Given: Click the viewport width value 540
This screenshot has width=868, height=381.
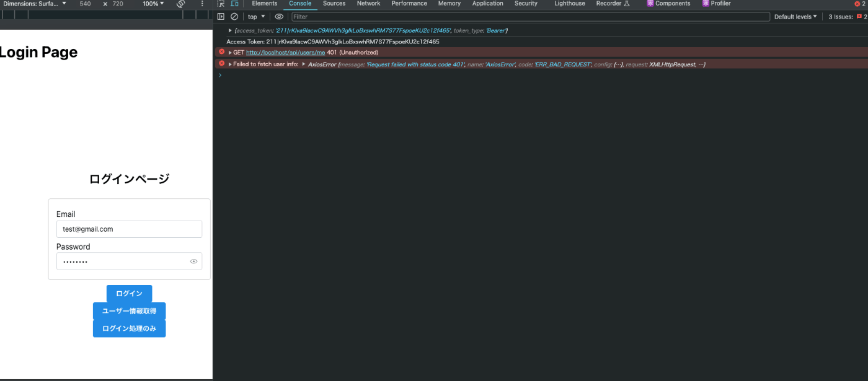Looking at the screenshot, I should [x=86, y=4].
